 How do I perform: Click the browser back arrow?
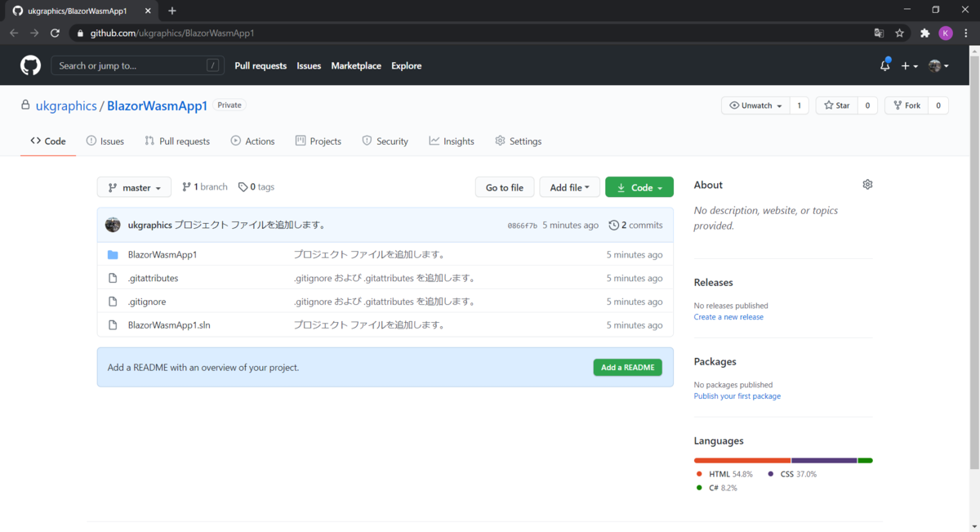coord(14,34)
